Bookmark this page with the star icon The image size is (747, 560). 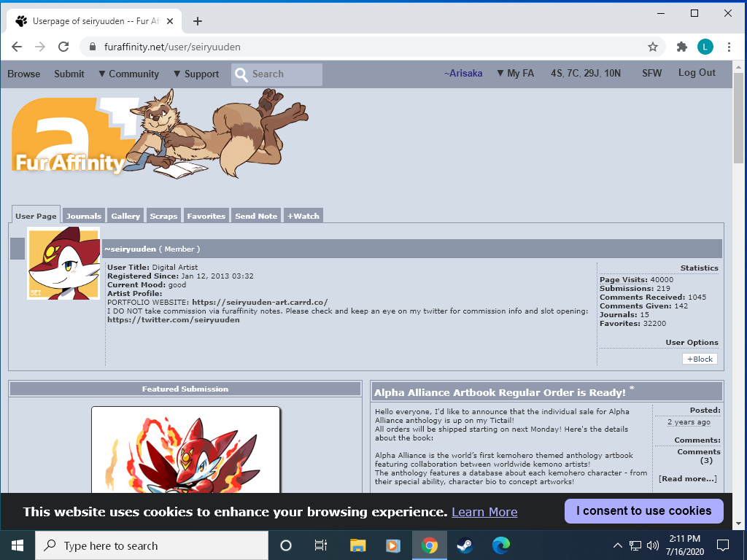(x=653, y=47)
